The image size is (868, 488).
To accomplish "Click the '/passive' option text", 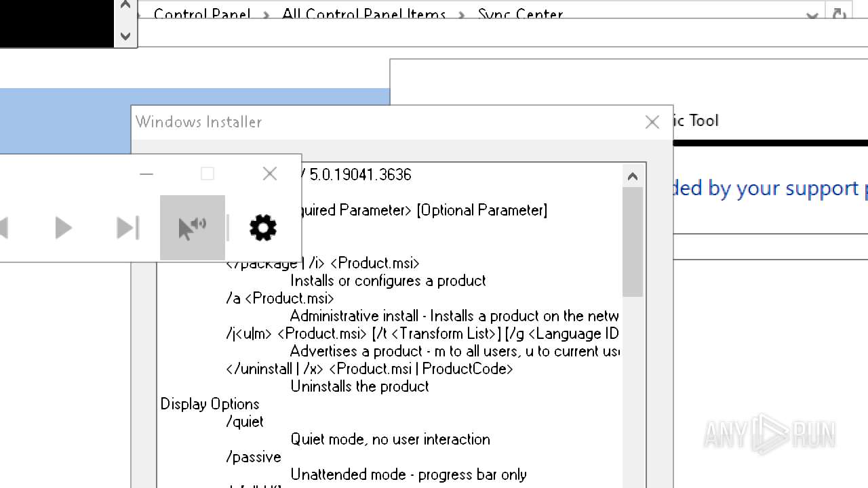I will point(253,457).
